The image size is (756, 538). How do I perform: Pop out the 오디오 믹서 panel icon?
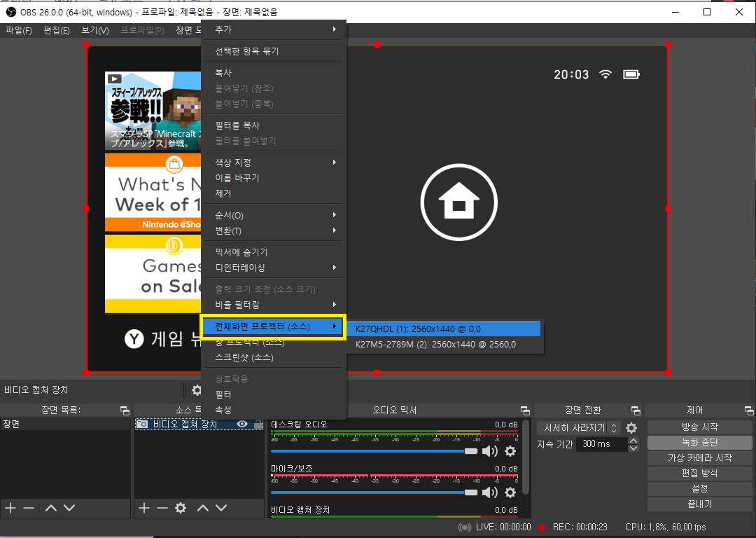tap(524, 410)
